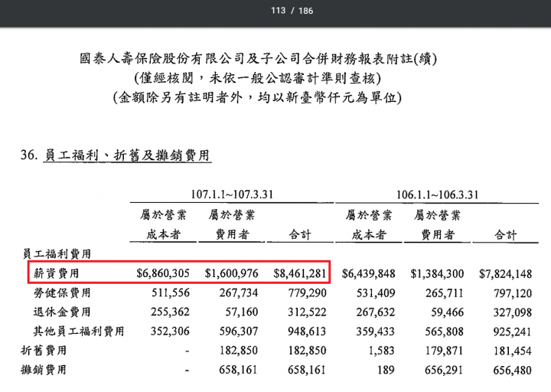The height and width of the screenshot is (392, 551).
Task: Click the value 189 in the 攤銷費用 row
Action: (386, 371)
